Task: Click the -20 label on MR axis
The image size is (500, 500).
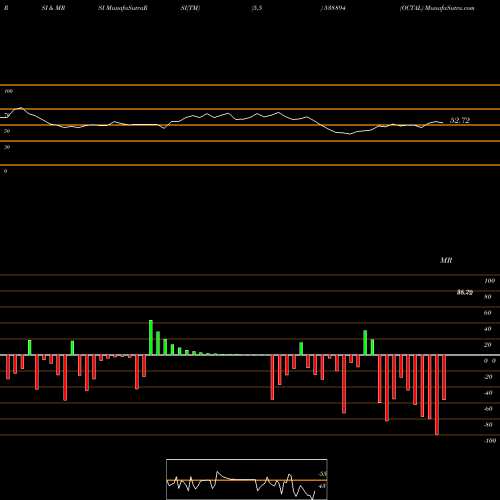Action: [x=488, y=377]
